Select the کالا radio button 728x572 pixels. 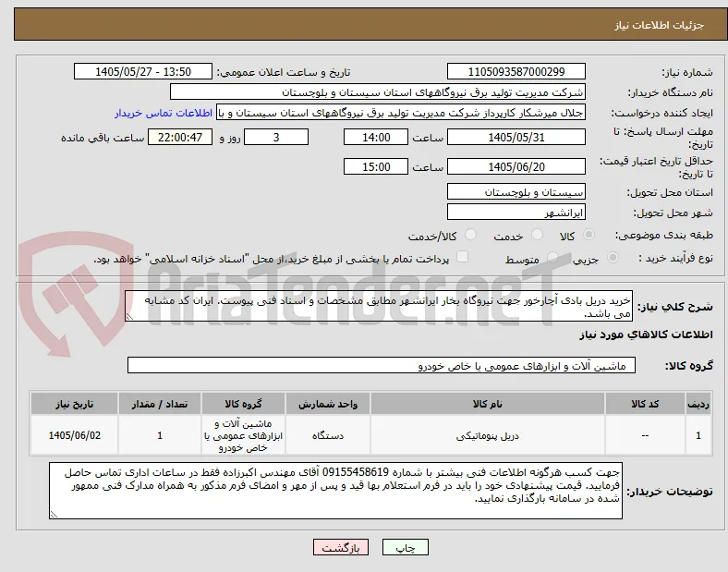point(588,235)
